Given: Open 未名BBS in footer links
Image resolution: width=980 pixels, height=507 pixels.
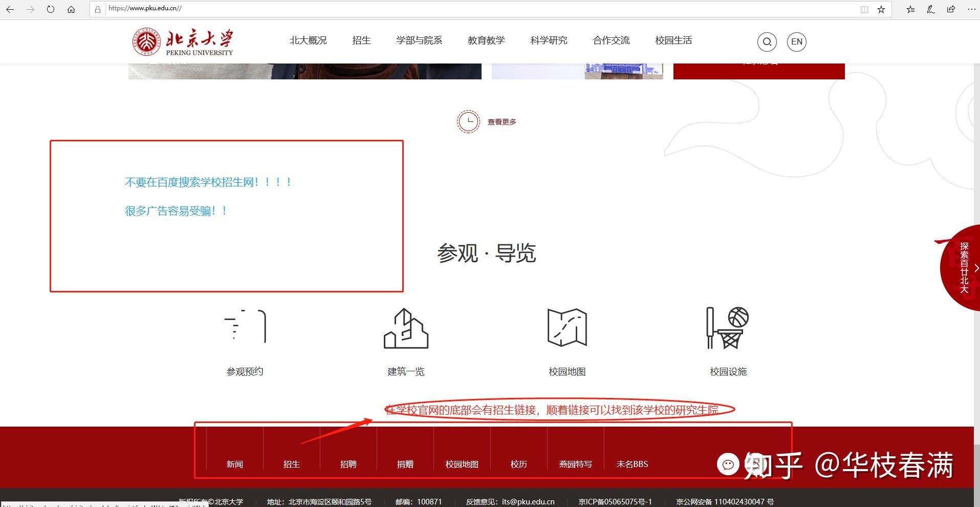Looking at the screenshot, I should 633,464.
